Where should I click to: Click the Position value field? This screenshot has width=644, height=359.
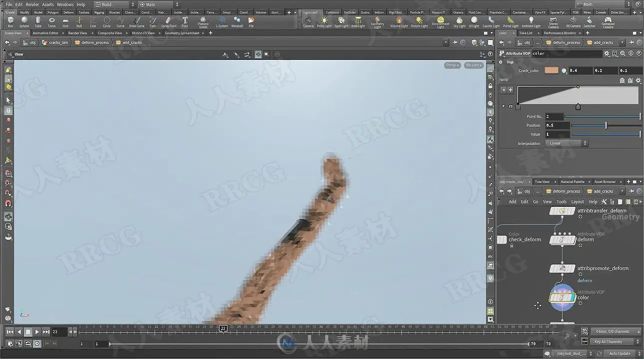pos(557,125)
